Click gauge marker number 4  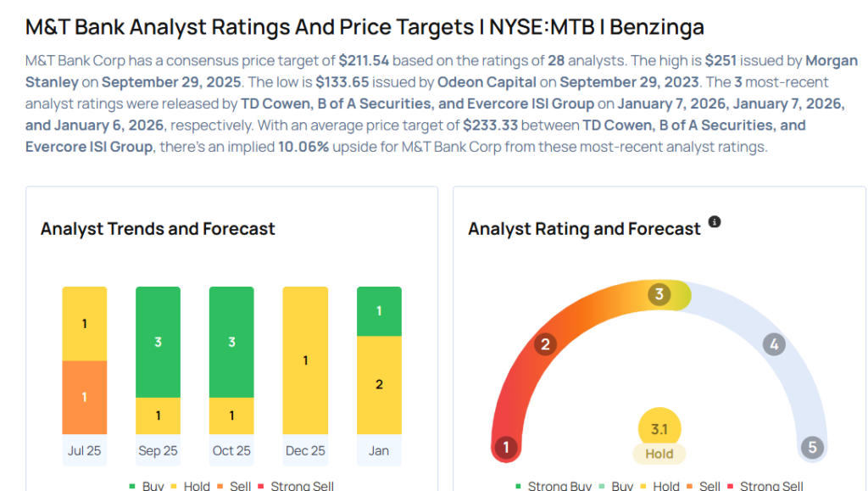[x=772, y=344]
